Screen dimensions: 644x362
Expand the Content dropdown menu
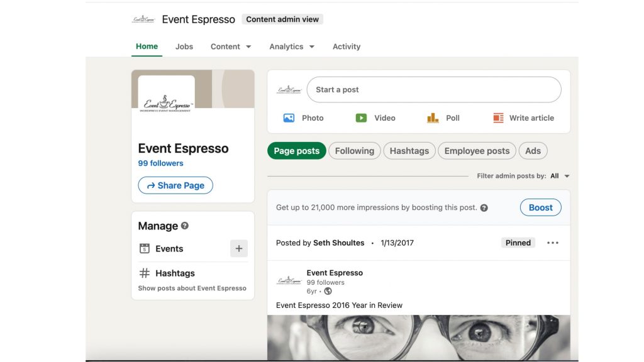coord(231,47)
